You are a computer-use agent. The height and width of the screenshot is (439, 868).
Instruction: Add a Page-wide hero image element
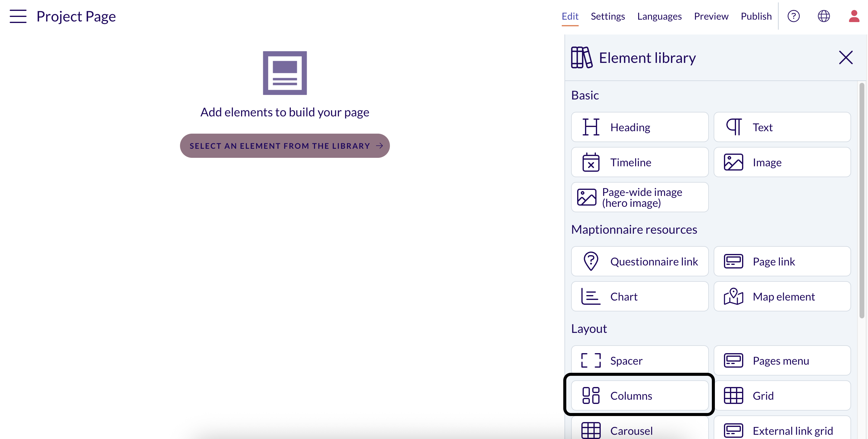coord(640,197)
